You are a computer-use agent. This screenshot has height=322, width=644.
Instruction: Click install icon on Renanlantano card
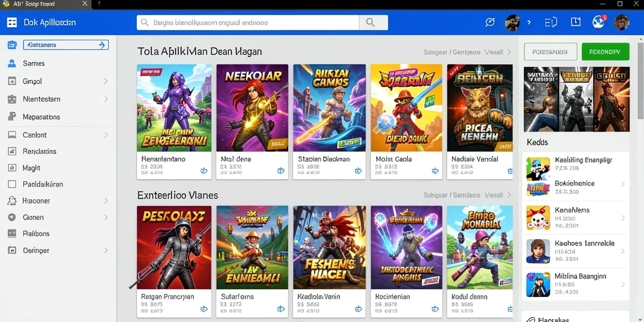(204, 170)
